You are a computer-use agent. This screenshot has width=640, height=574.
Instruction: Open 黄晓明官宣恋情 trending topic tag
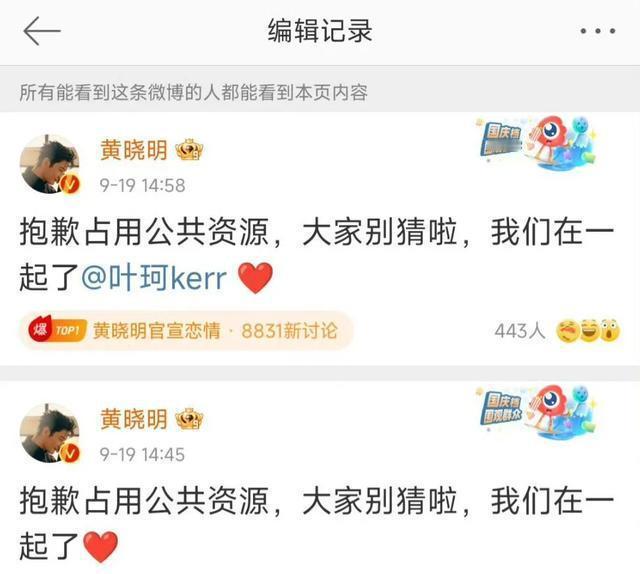[x=157, y=331]
